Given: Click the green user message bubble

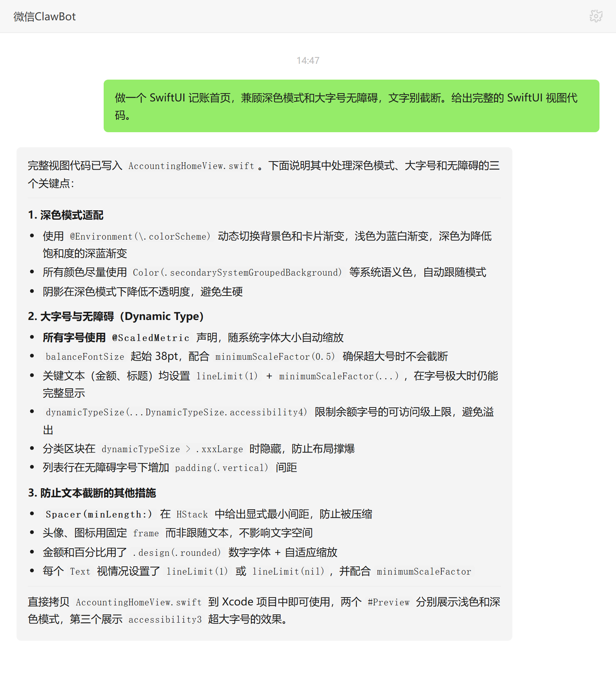Looking at the screenshot, I should [351, 106].
